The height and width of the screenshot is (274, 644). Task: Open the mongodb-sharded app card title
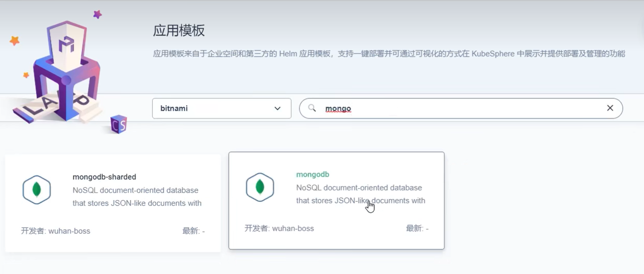[104, 177]
